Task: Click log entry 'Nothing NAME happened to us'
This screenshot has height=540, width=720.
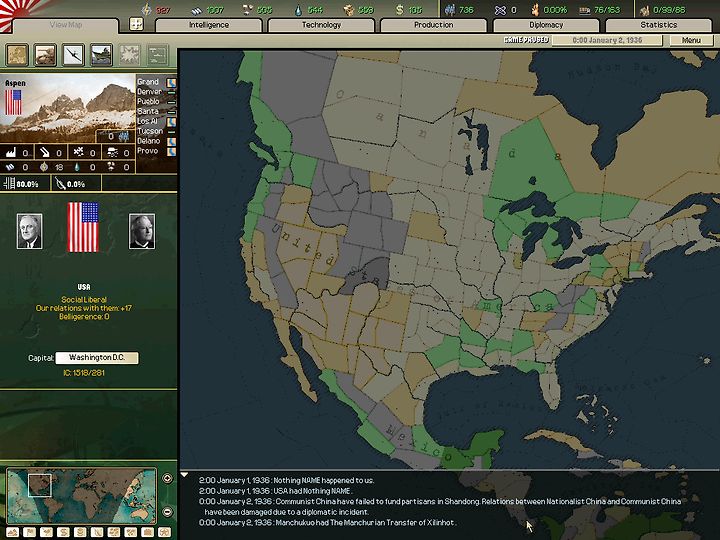Action: pyautogui.click(x=287, y=480)
